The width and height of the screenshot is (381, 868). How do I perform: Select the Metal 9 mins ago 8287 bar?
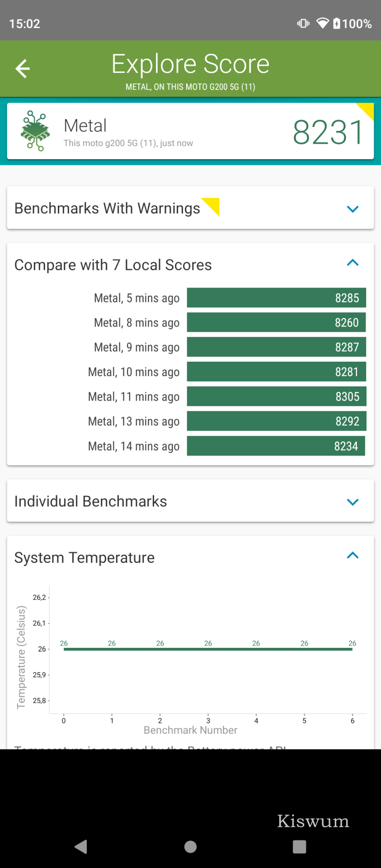point(277,347)
